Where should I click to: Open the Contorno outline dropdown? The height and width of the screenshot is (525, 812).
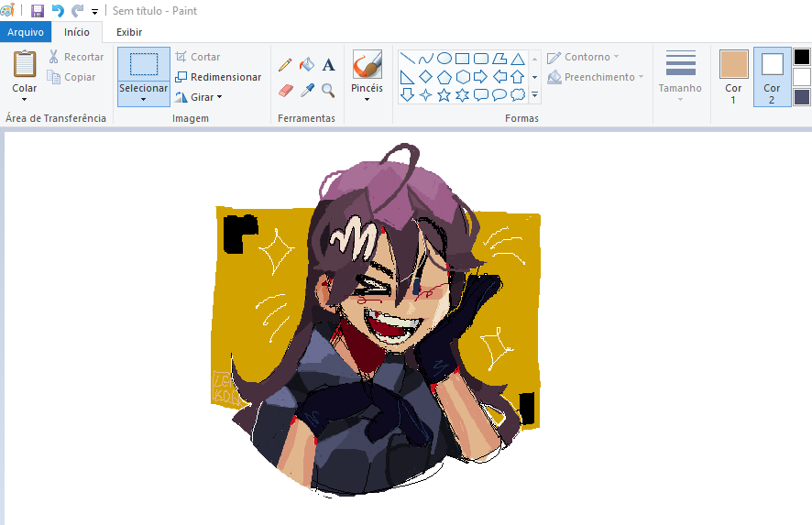pyautogui.click(x=583, y=57)
